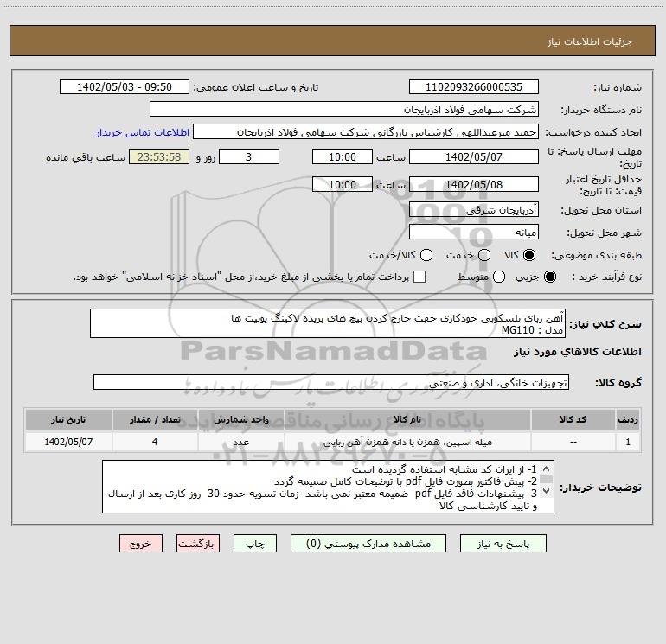Click the buyer notes text area
Screen dimensions: 666x644
(328, 487)
